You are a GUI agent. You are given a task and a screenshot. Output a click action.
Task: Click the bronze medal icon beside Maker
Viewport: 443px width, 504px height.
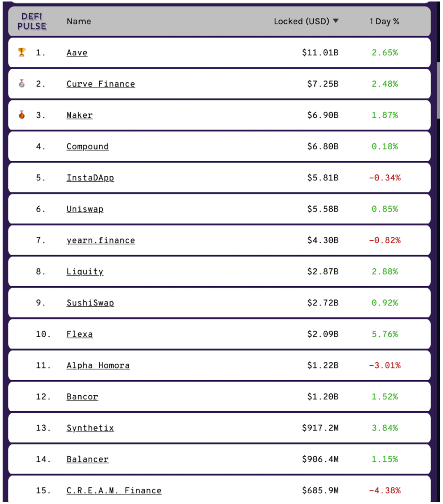tap(22, 115)
